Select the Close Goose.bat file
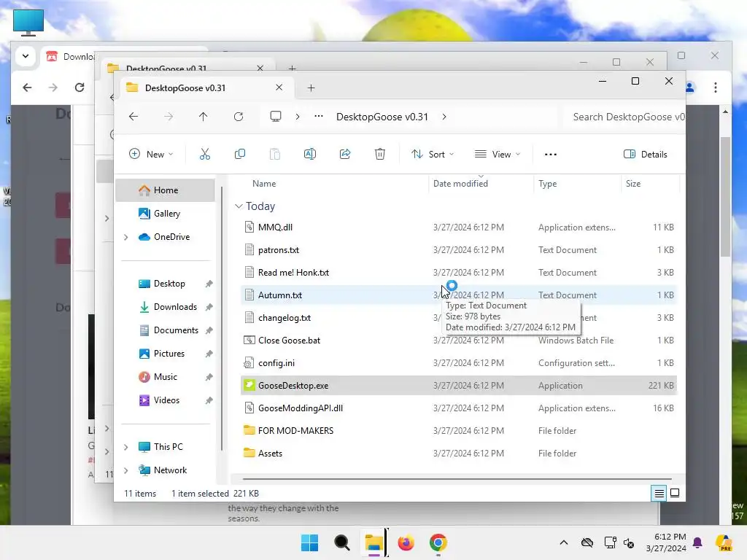The width and height of the screenshot is (747, 560). point(458,341)
